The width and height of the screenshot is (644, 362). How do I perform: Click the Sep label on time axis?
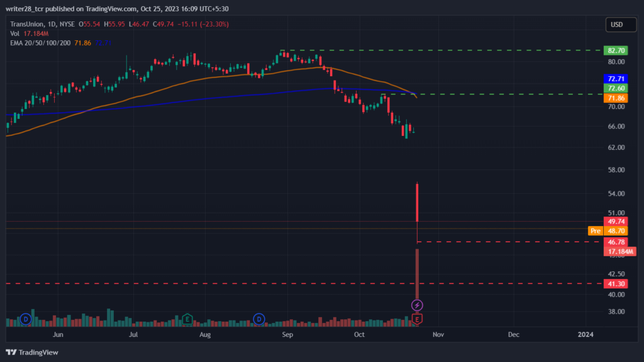click(x=287, y=334)
